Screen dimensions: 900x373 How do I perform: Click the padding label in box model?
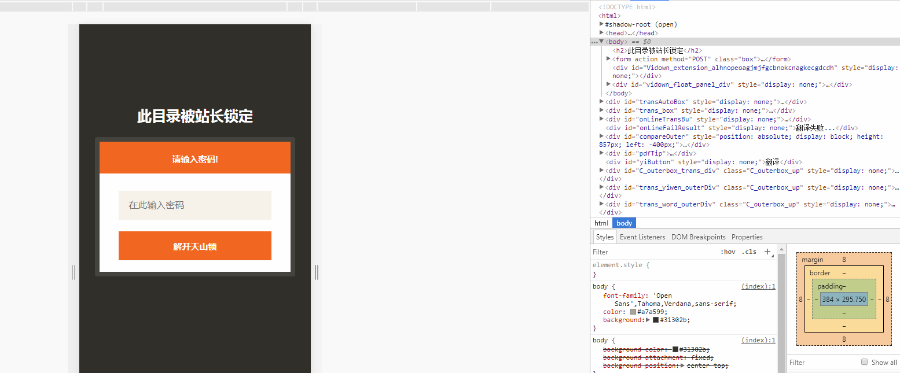click(831, 286)
